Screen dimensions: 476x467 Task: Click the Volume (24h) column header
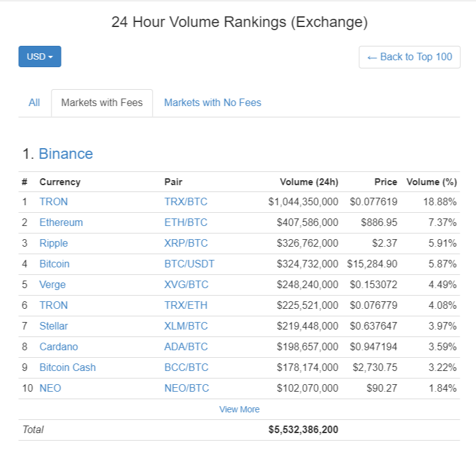coord(309,182)
